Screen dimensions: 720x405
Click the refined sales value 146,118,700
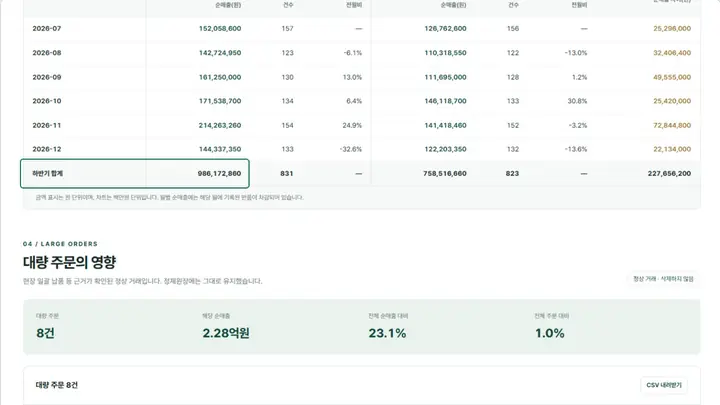[445, 101]
